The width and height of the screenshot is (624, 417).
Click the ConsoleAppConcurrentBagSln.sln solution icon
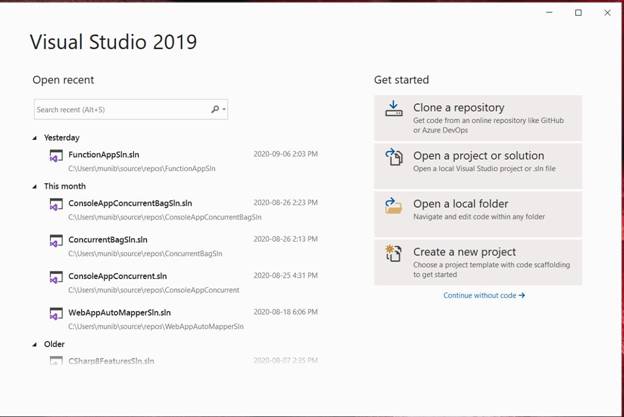point(56,205)
